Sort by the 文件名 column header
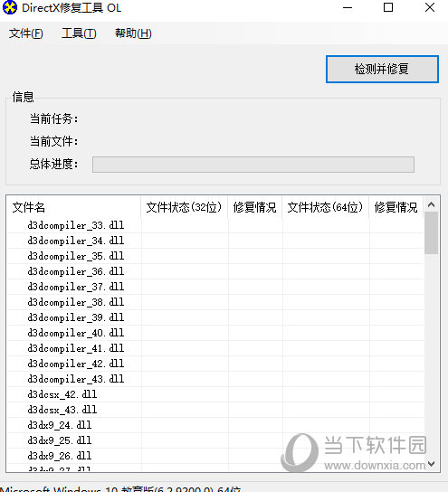The image size is (448, 492). coord(73,207)
